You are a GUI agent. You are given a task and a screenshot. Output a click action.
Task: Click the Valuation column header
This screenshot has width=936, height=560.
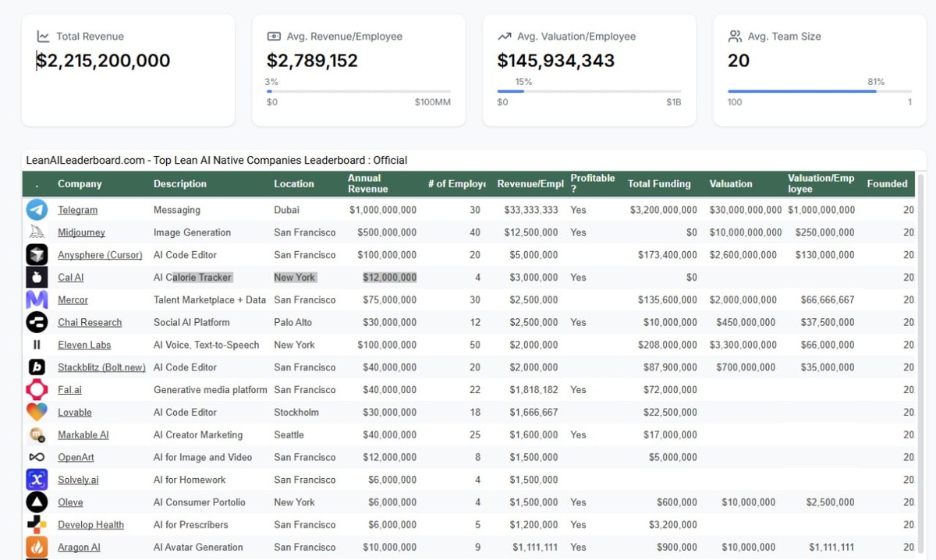pyautogui.click(x=731, y=184)
